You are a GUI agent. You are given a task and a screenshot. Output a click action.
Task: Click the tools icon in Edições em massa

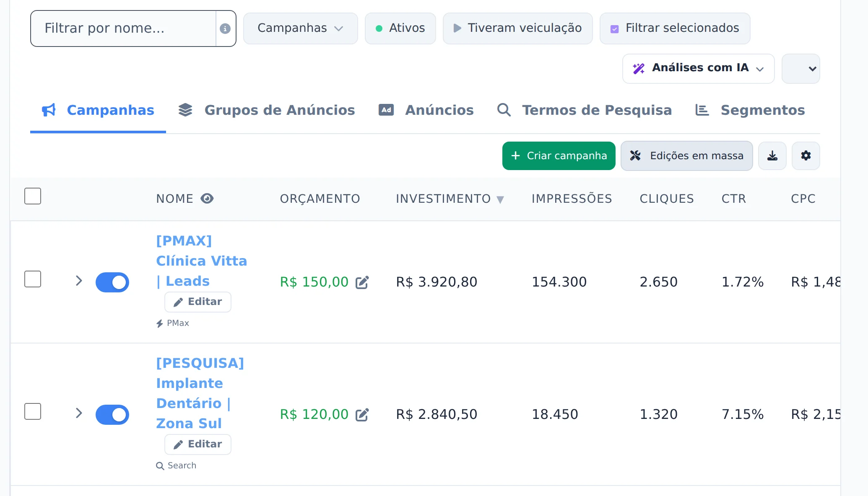[635, 156]
